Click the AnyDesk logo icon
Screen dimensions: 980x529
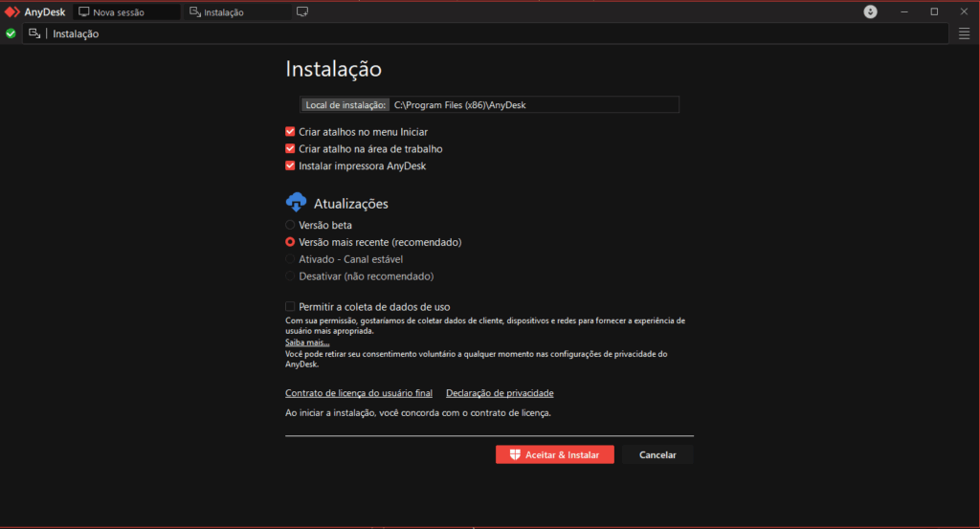coord(12,12)
